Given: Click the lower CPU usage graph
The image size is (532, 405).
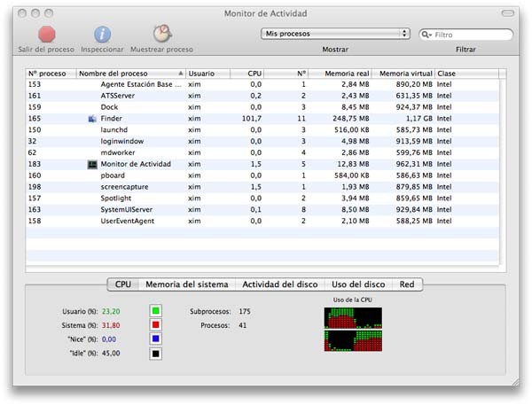Looking at the screenshot, I should click(x=353, y=340).
